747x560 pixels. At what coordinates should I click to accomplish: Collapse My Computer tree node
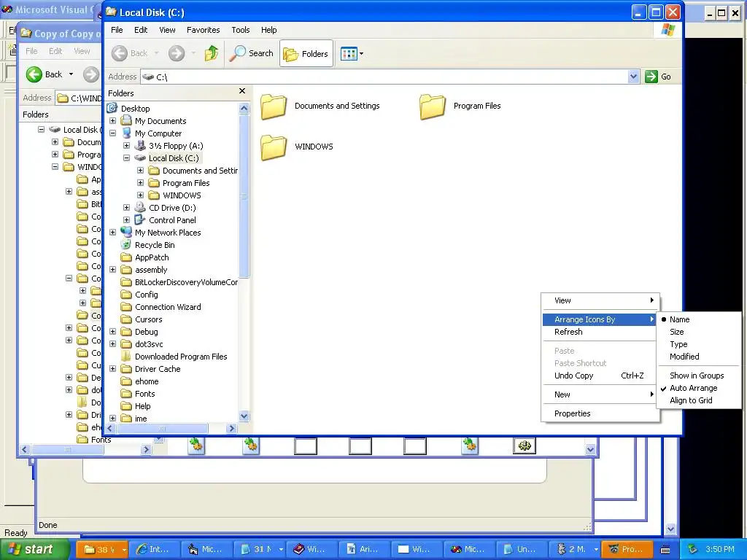tap(113, 133)
